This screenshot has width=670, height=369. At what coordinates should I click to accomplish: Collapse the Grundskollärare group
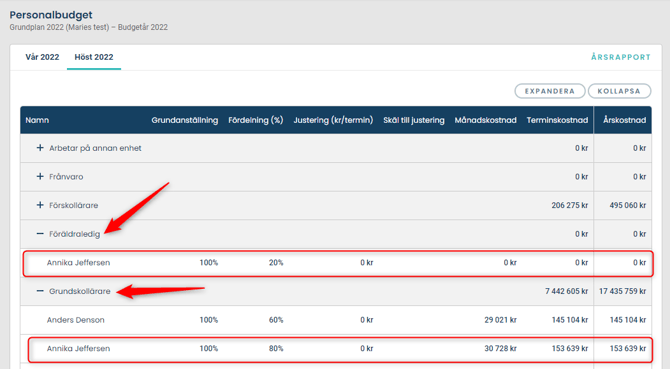coord(40,291)
